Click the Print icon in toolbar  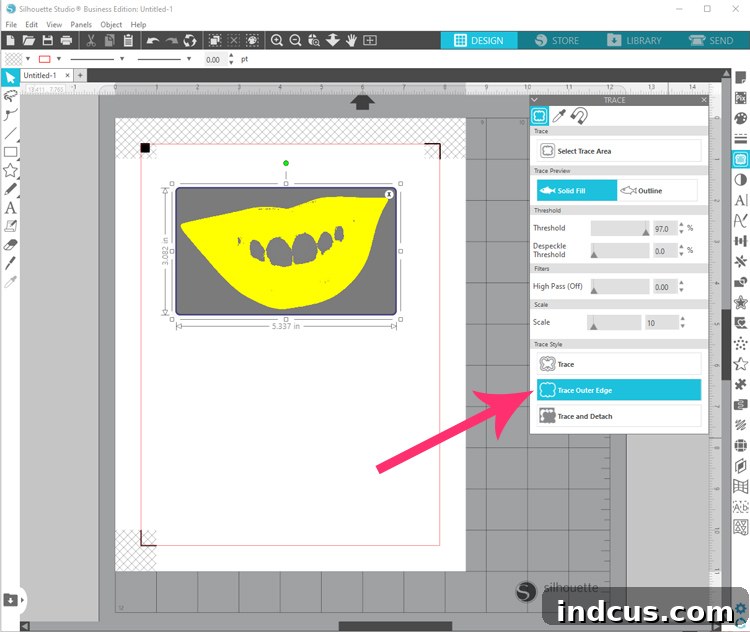[x=66, y=40]
